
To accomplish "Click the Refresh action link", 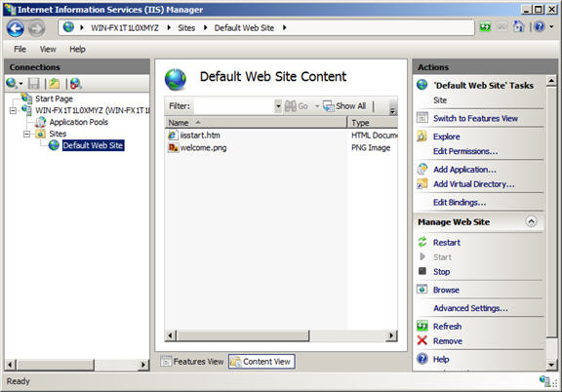I will (447, 327).
